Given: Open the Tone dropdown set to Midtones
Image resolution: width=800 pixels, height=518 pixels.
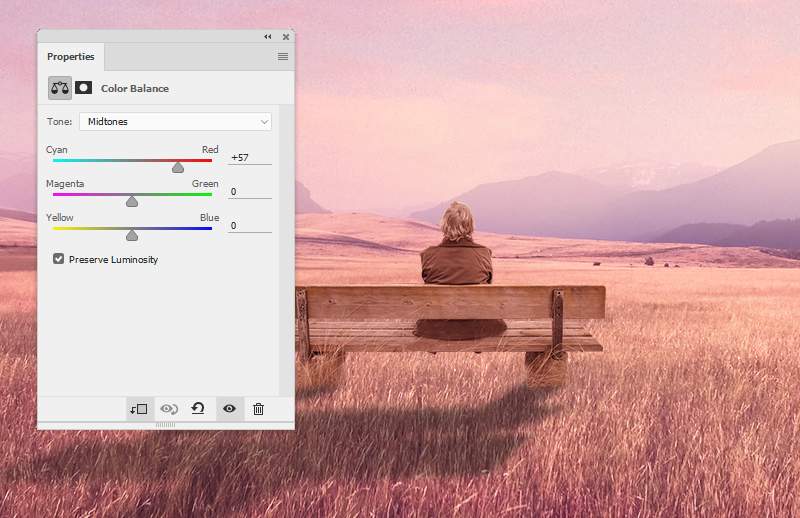Looking at the screenshot, I should pyautogui.click(x=175, y=122).
